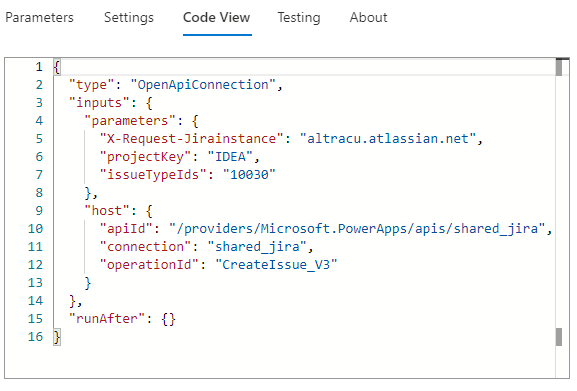Select the Code View tab
577x391 pixels.
(217, 17)
